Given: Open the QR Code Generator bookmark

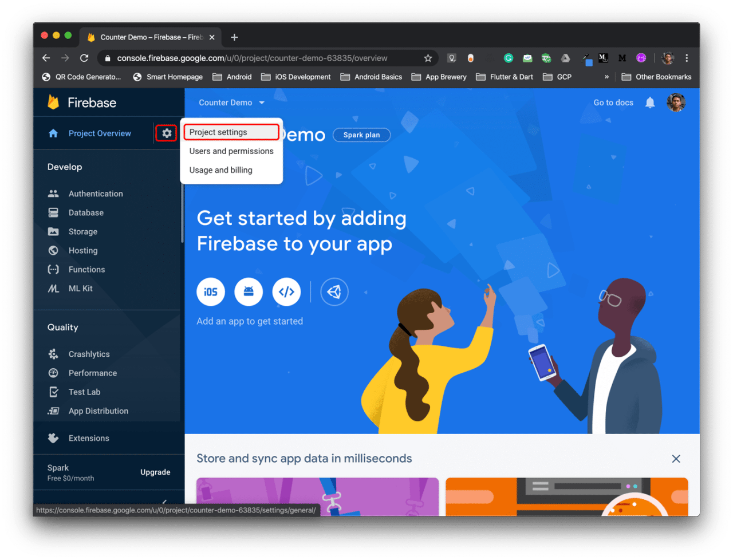Looking at the screenshot, I should 81,77.
